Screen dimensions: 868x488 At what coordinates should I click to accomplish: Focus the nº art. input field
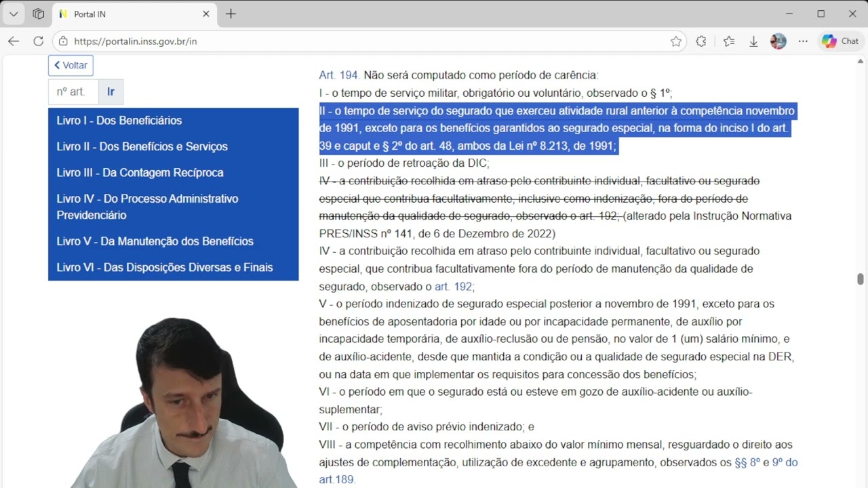click(73, 91)
